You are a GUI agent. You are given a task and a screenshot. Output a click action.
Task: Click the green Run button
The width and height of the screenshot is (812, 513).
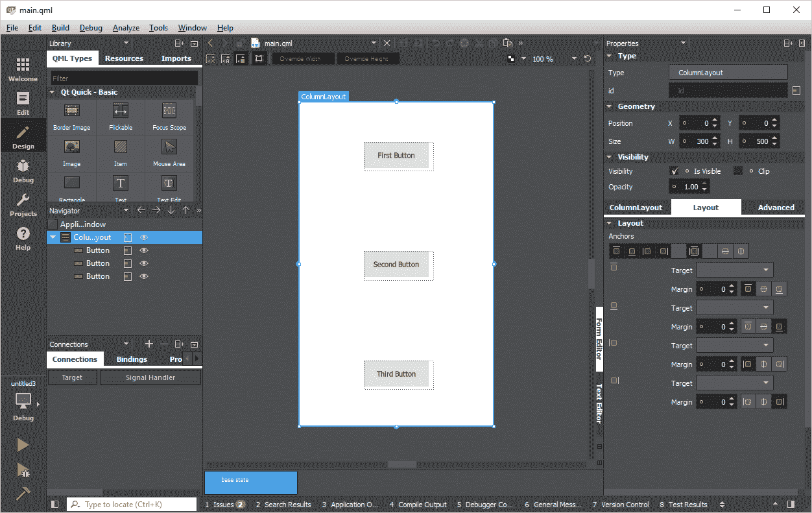click(23, 445)
